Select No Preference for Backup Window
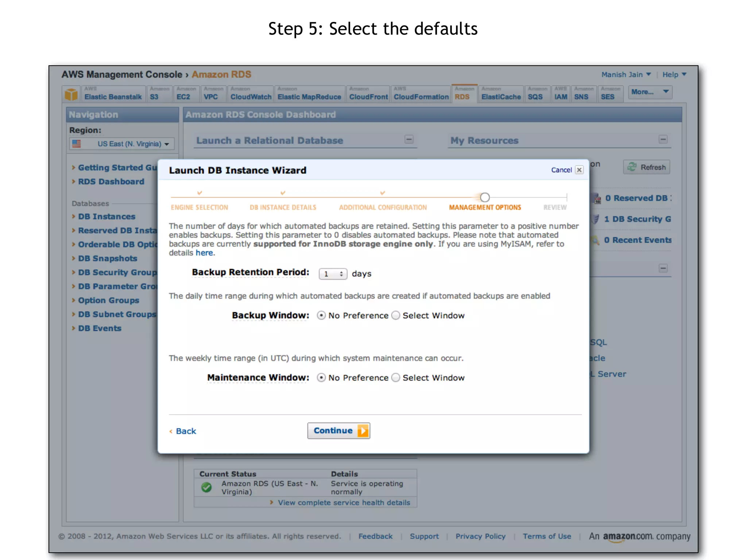 [321, 315]
